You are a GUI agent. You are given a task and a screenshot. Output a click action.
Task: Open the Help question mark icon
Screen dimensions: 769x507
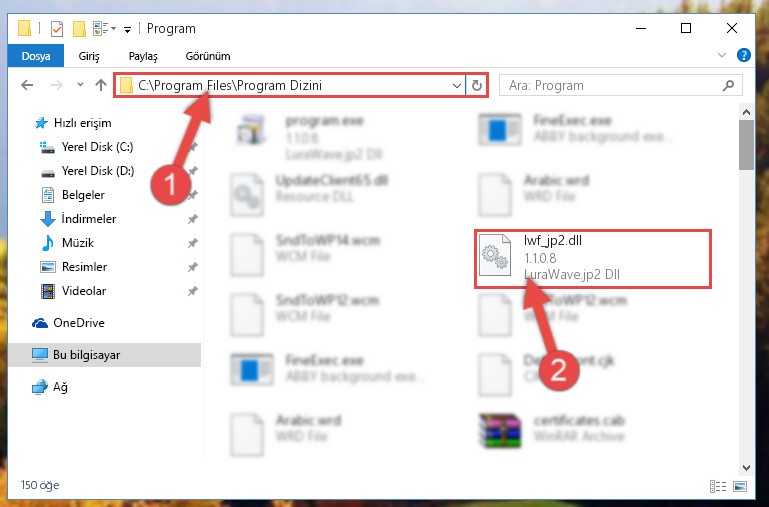click(x=743, y=55)
